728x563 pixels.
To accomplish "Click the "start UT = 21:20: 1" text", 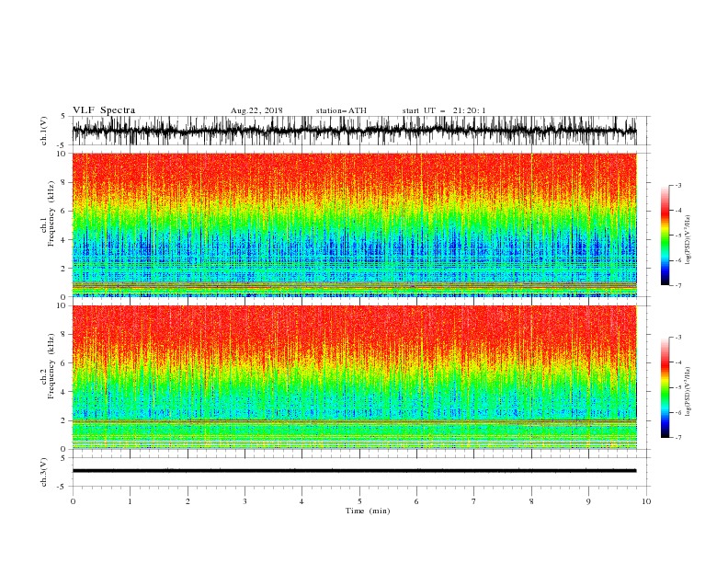I will point(444,110).
